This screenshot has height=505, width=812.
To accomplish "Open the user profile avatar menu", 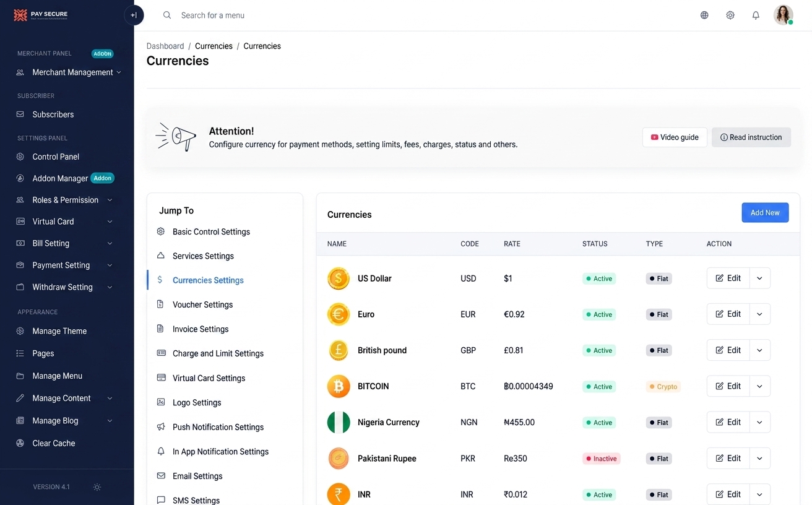I will [x=784, y=15].
